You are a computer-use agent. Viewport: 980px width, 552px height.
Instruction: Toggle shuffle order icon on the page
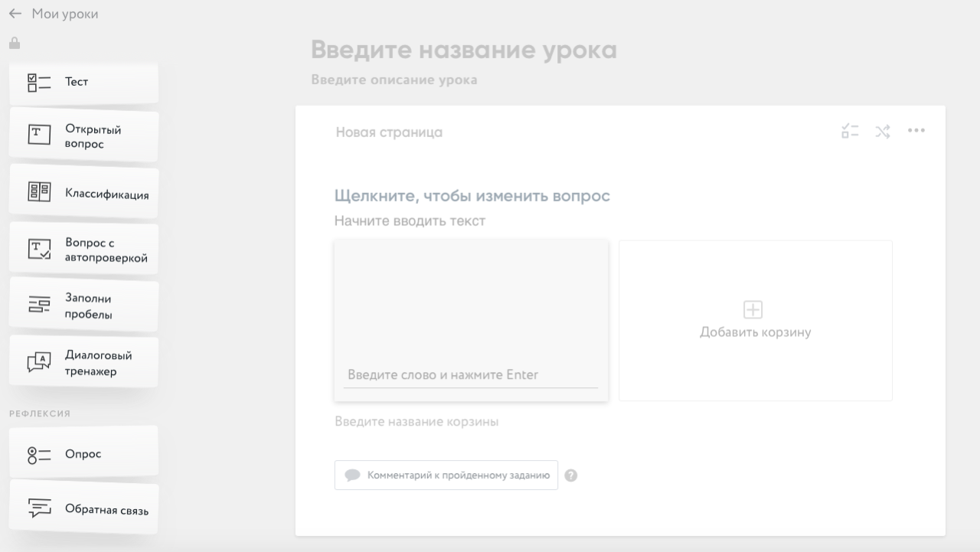click(x=883, y=131)
